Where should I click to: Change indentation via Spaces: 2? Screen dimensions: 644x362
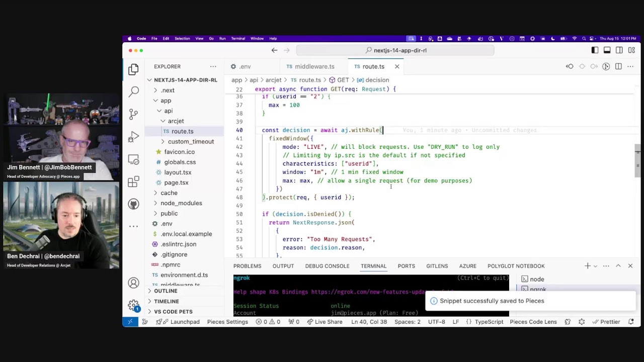408,322
